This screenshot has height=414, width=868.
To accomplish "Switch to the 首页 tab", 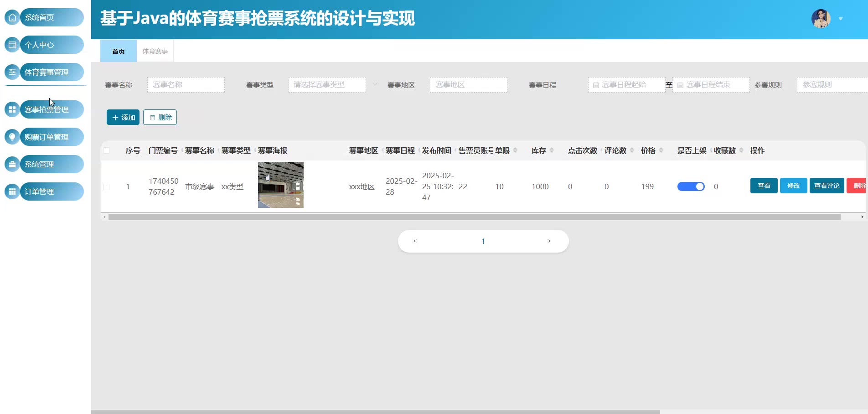I will [x=119, y=51].
